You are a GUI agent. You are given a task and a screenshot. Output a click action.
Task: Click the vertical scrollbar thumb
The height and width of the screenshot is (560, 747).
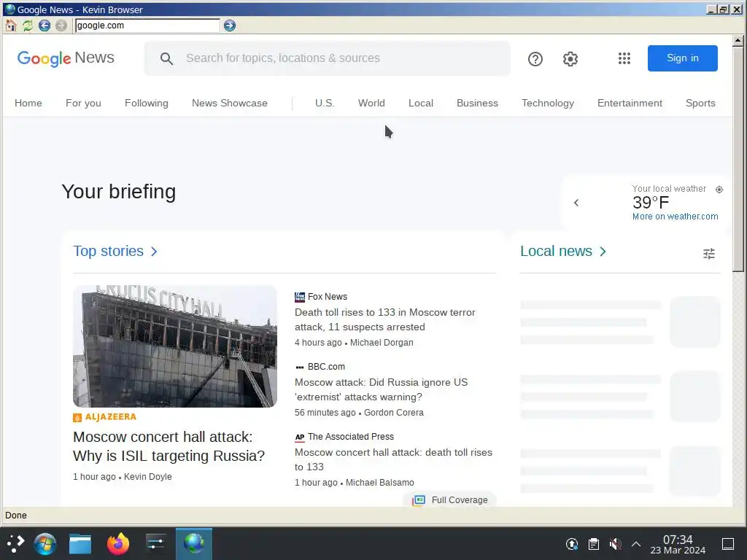pyautogui.click(x=738, y=159)
